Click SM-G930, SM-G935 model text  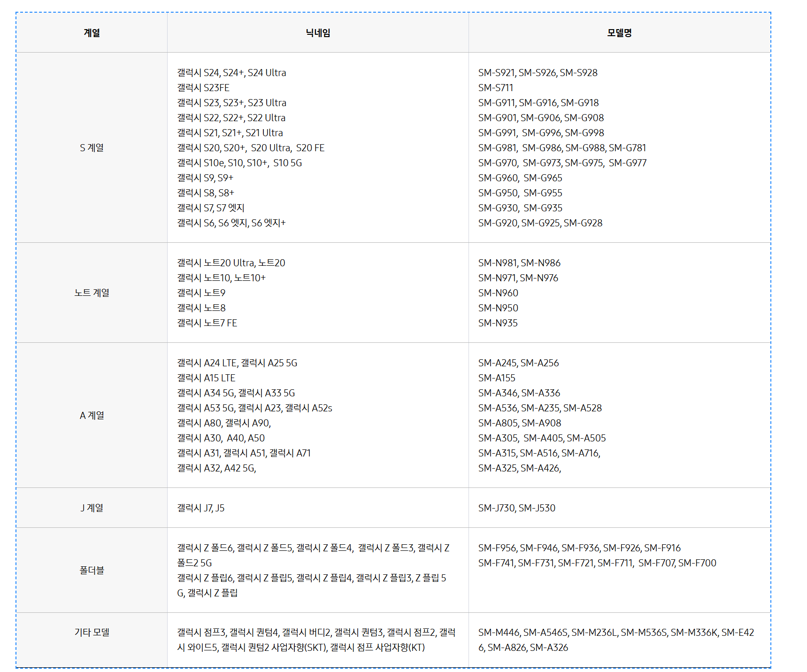[520, 208]
